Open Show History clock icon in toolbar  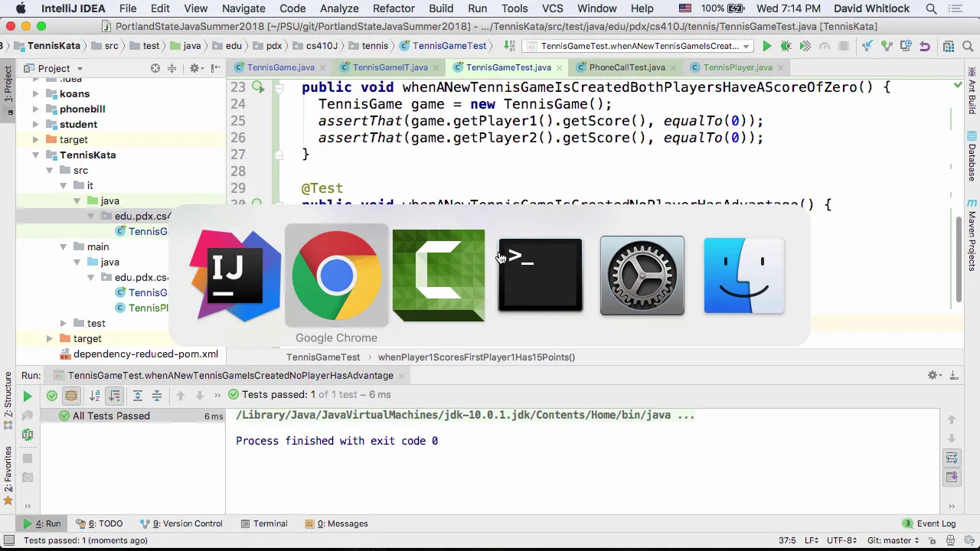[906, 46]
